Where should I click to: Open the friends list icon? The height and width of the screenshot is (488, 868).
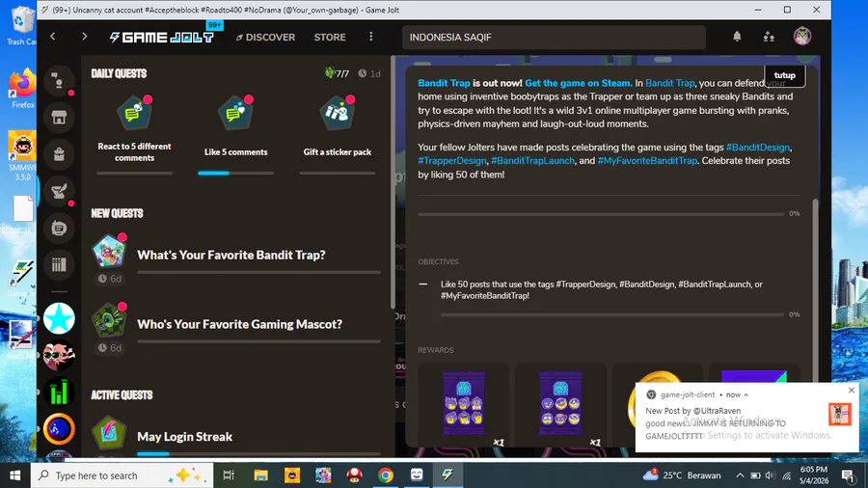tap(769, 37)
